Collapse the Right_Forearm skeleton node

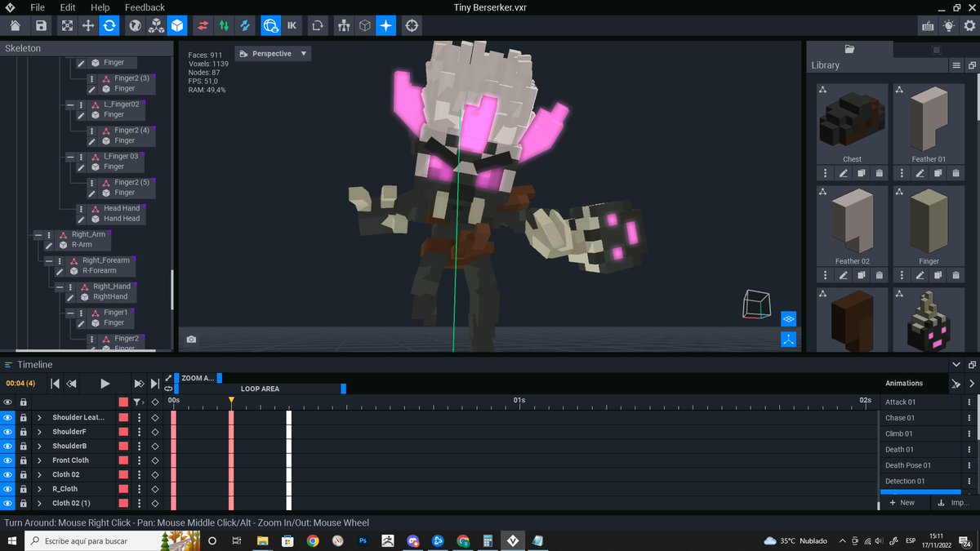pos(48,260)
